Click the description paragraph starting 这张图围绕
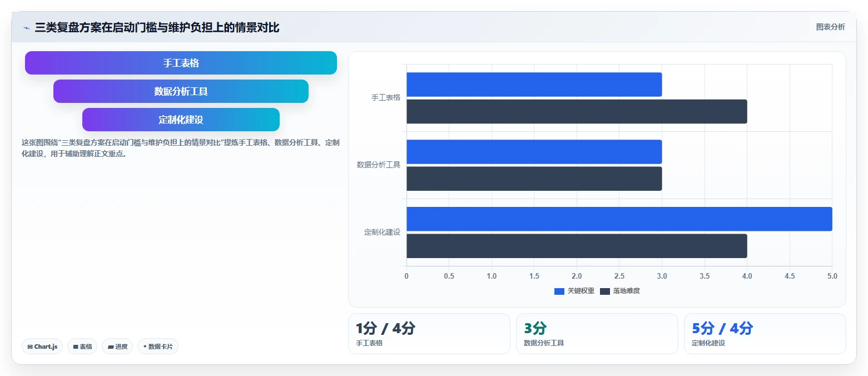 [181, 148]
